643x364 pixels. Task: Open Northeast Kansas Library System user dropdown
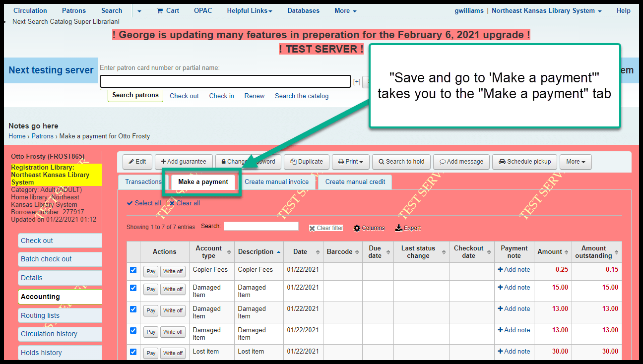click(547, 10)
